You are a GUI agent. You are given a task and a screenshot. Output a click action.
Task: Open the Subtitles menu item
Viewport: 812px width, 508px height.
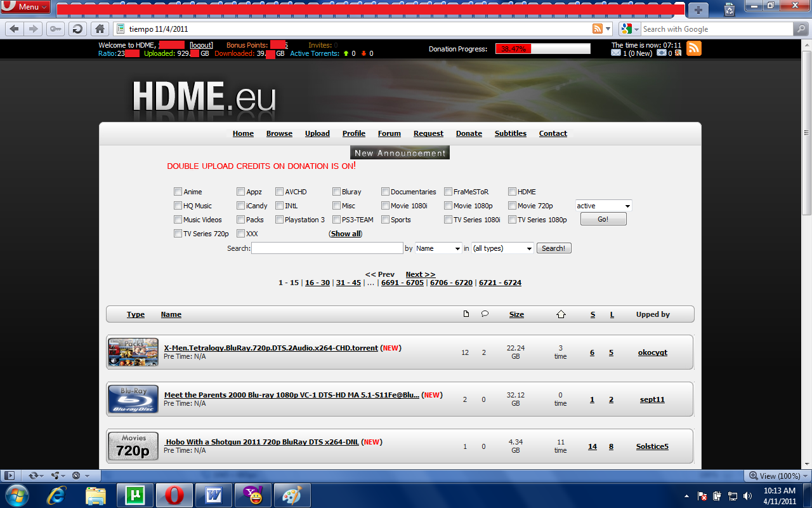(511, 133)
